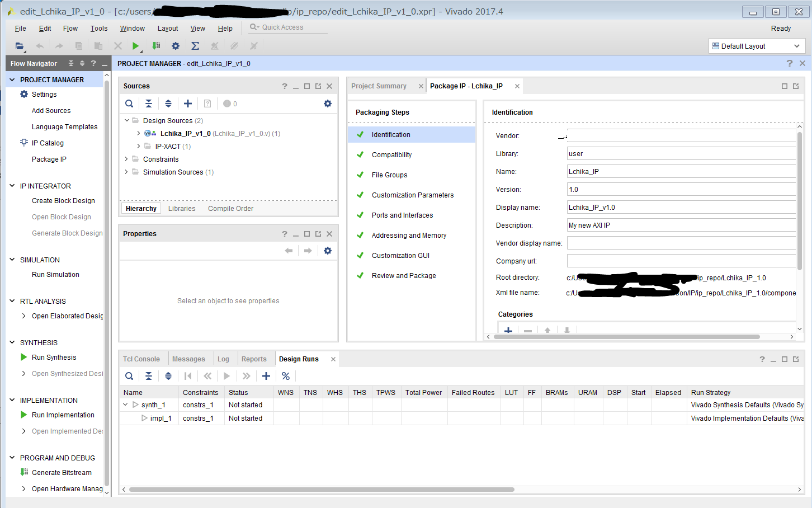Screen dimensions: 812x508
Task: Open Settings gear in main toolbar
Action: [x=176, y=46]
